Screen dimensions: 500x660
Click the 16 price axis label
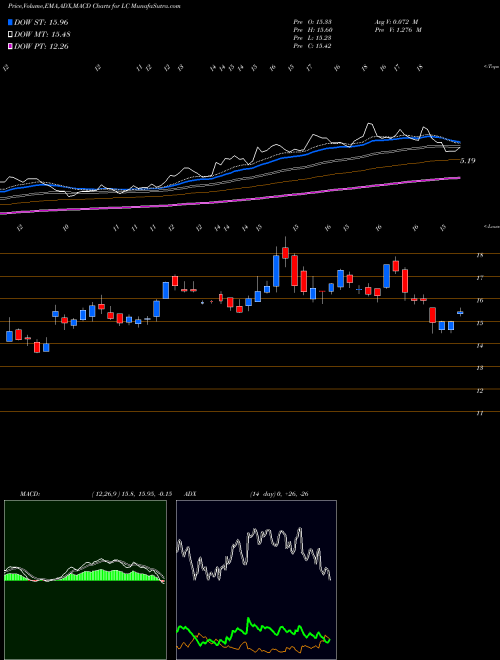(x=479, y=301)
